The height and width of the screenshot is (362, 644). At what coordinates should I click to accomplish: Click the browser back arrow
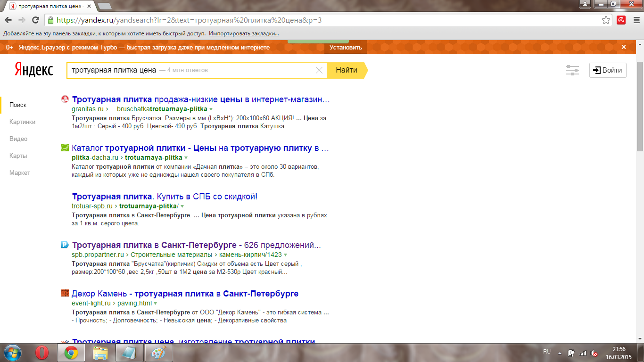click(8, 20)
